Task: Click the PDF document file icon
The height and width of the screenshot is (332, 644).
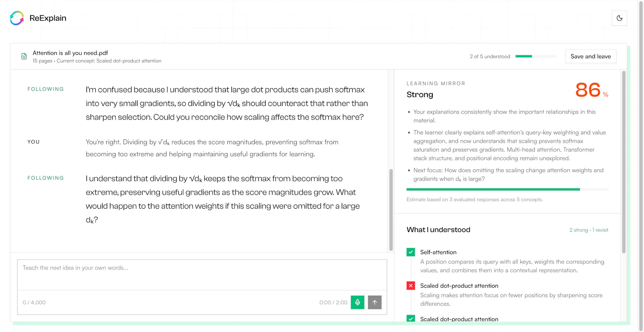Action: [24, 56]
